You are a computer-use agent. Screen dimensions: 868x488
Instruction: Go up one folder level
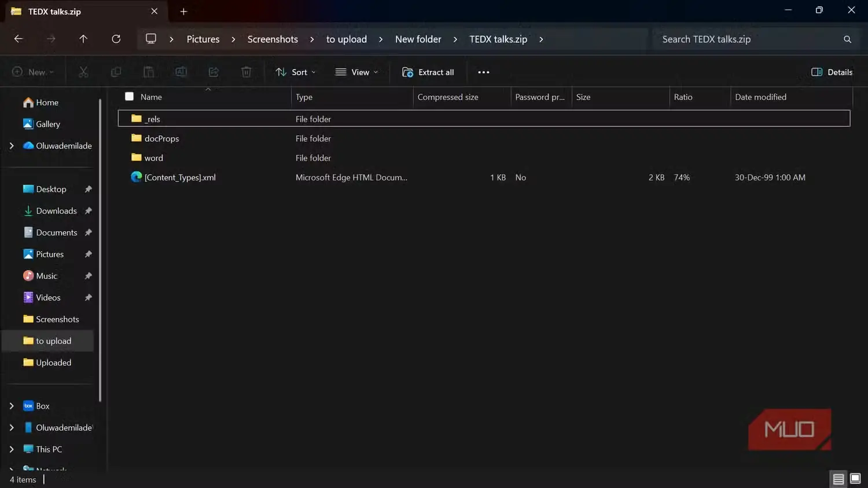[x=83, y=39]
